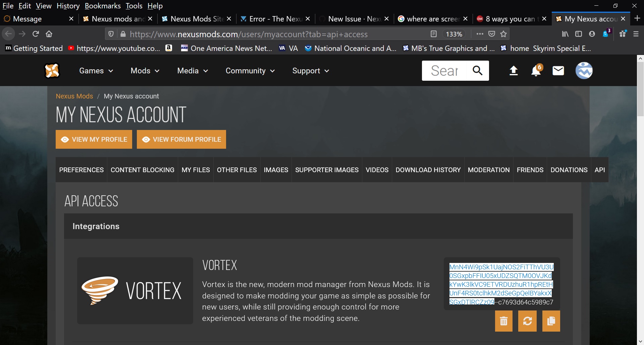
Task: Open the Bookmarks menu
Action: (x=103, y=6)
